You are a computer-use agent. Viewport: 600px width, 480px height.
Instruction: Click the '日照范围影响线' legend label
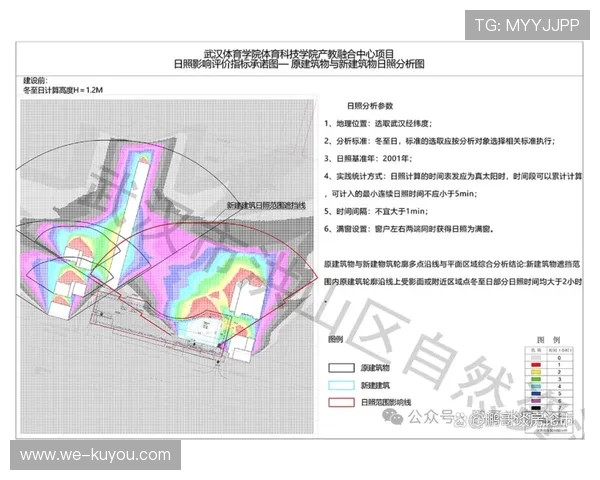pos(386,402)
